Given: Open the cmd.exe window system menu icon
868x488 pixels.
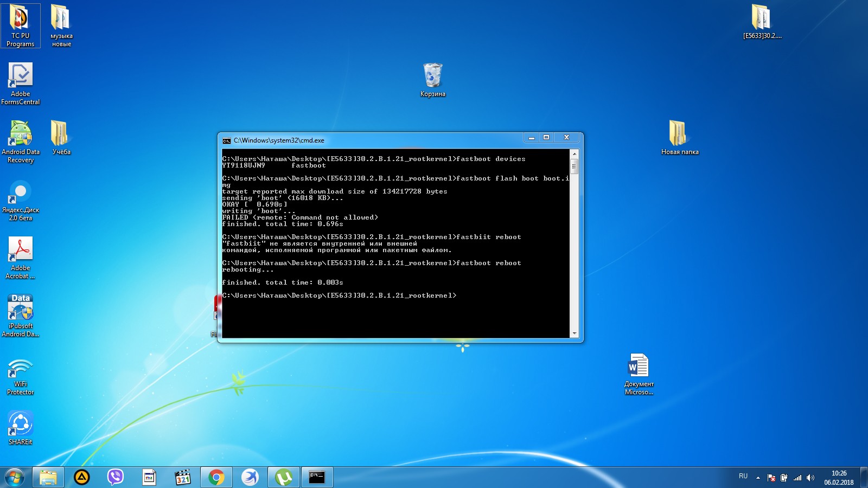Looking at the screenshot, I should click(227, 140).
